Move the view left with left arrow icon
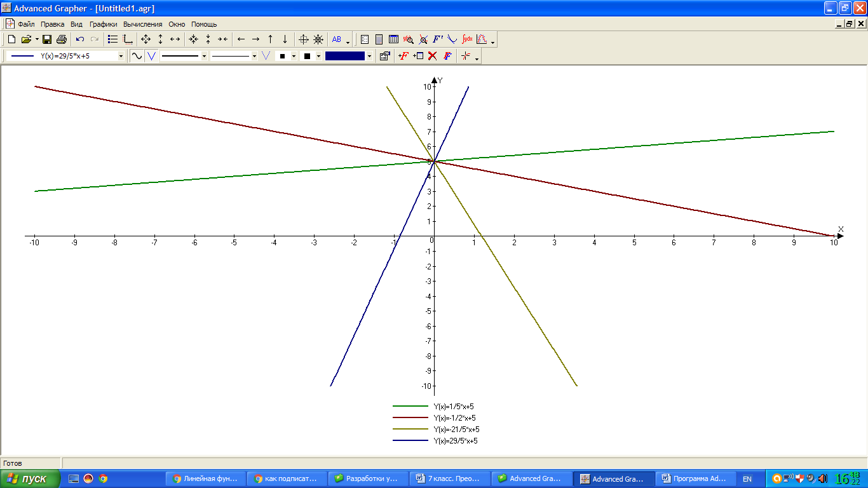Image resolution: width=868 pixels, height=488 pixels. click(x=241, y=39)
